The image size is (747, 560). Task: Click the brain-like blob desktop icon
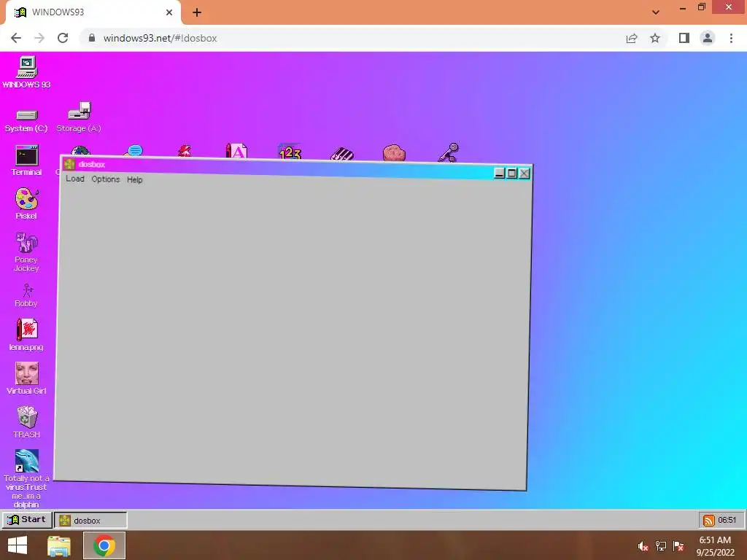pyautogui.click(x=394, y=153)
